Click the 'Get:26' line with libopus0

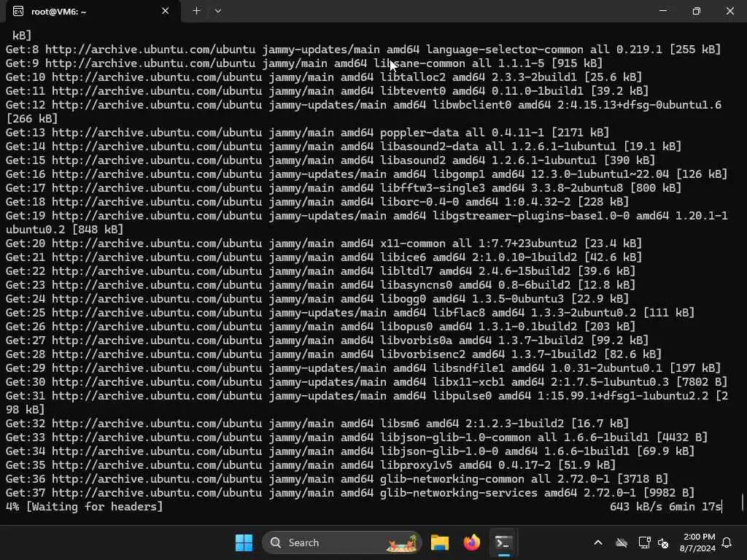pyautogui.click(x=321, y=326)
